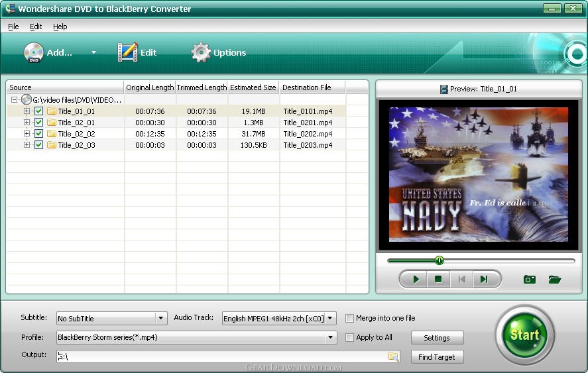
Task: Click the Trimmed Length column header
Action: pyautogui.click(x=202, y=87)
